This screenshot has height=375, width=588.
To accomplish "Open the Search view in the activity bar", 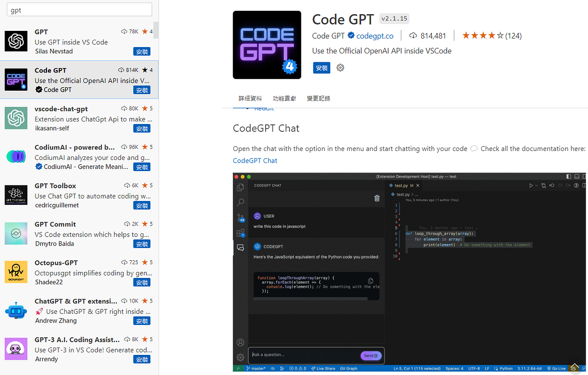I will [240, 202].
